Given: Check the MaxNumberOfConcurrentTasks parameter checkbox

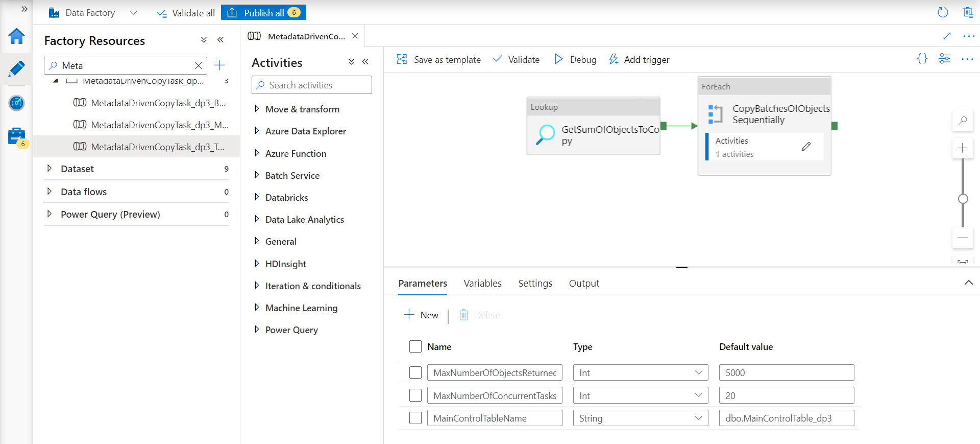Looking at the screenshot, I should 415,395.
